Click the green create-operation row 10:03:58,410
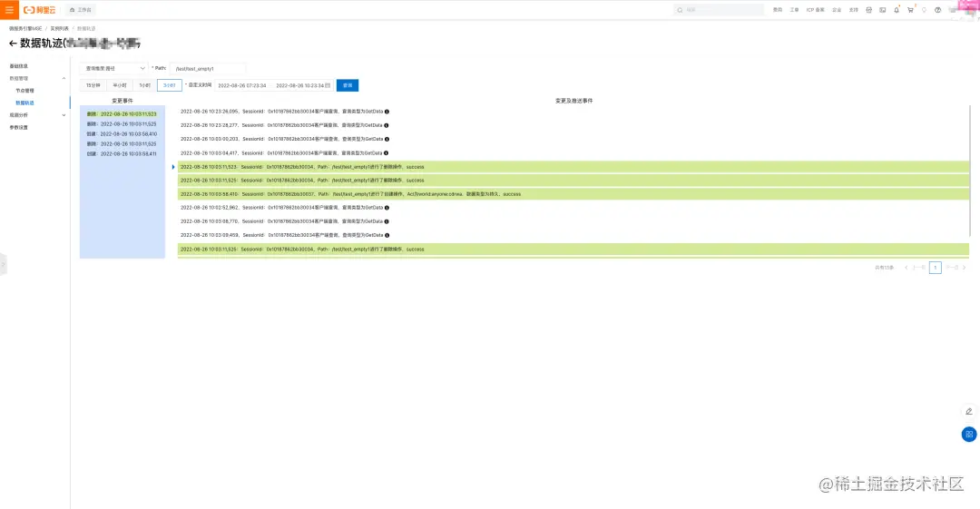 573,194
